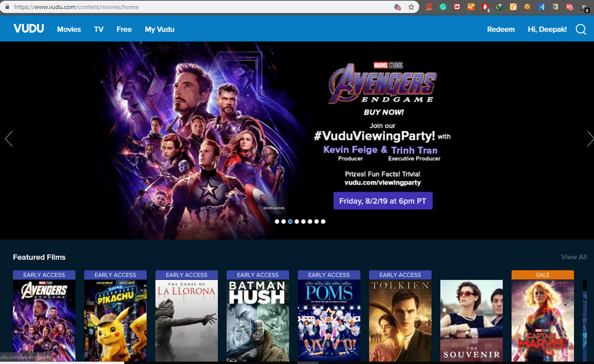Screen dimensions: 594x364
Task: Open the cookie extension icon
Action: pyautogui.click(x=528, y=7)
